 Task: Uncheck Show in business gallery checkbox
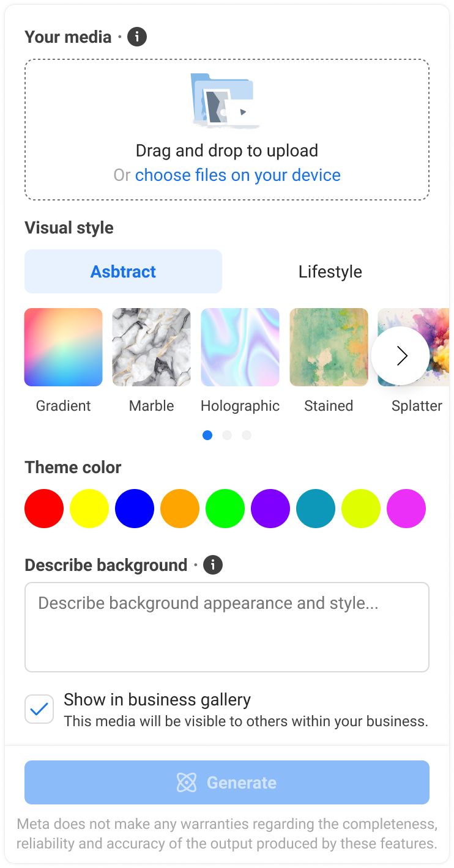[x=39, y=709]
